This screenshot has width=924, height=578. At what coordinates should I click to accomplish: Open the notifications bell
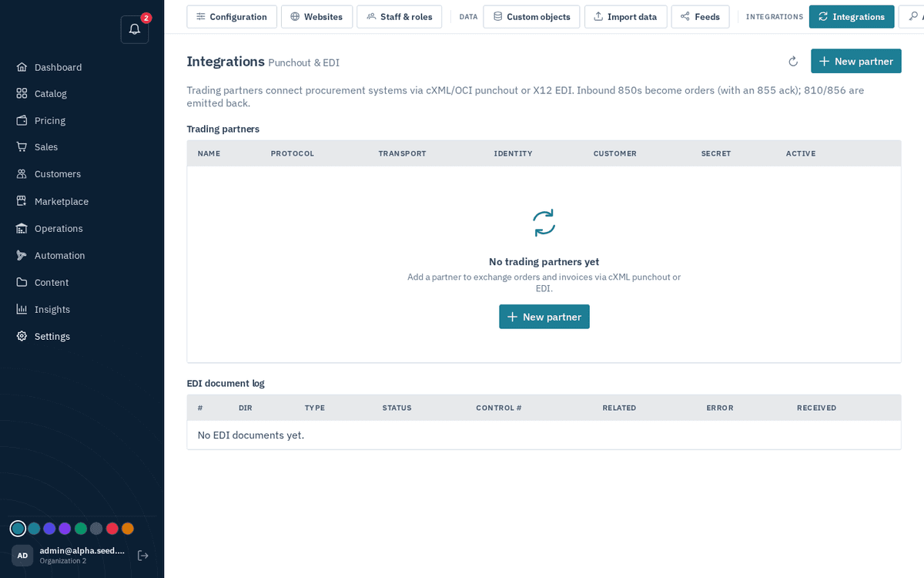coord(135,29)
